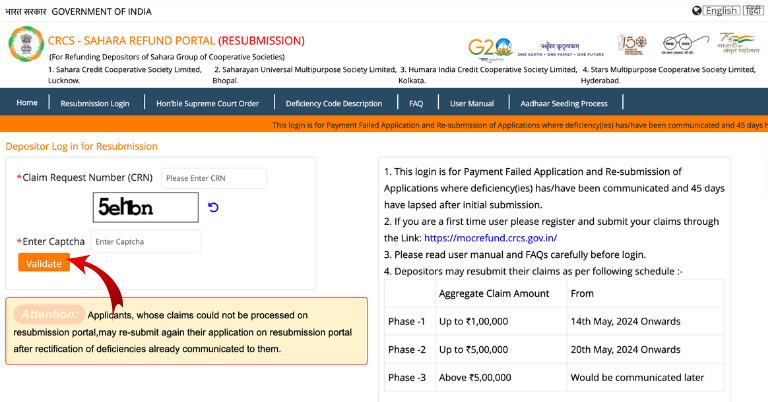
Task: Click the Claim Request Number (CRN) label
Action: tap(87, 177)
